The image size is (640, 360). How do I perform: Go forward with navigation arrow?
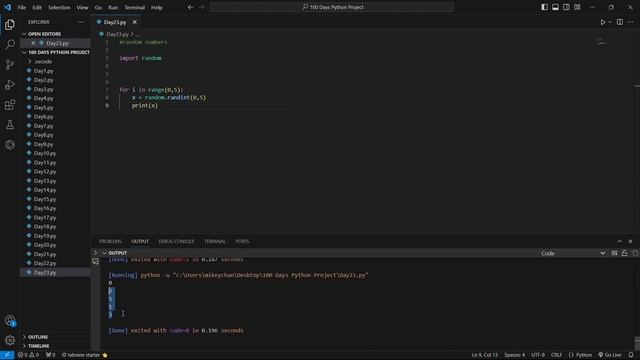202,7
